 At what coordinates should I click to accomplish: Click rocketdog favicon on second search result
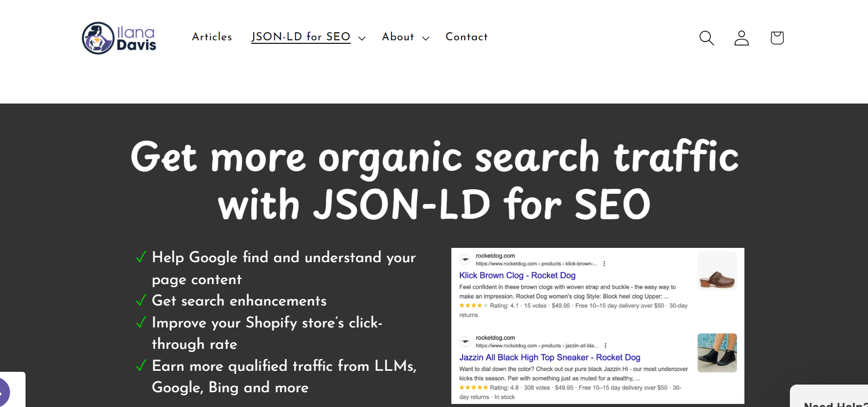[465, 341]
